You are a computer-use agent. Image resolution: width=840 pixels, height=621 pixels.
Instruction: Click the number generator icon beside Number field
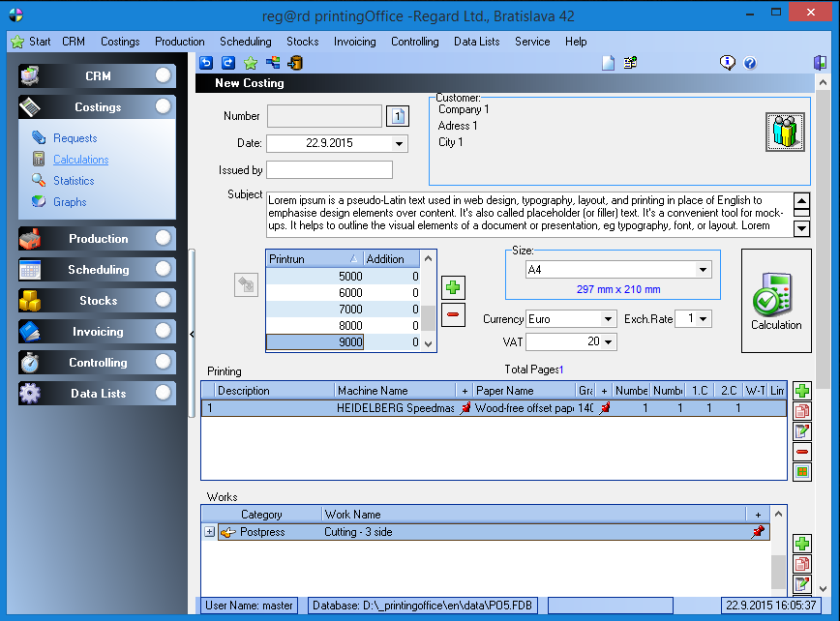(398, 117)
